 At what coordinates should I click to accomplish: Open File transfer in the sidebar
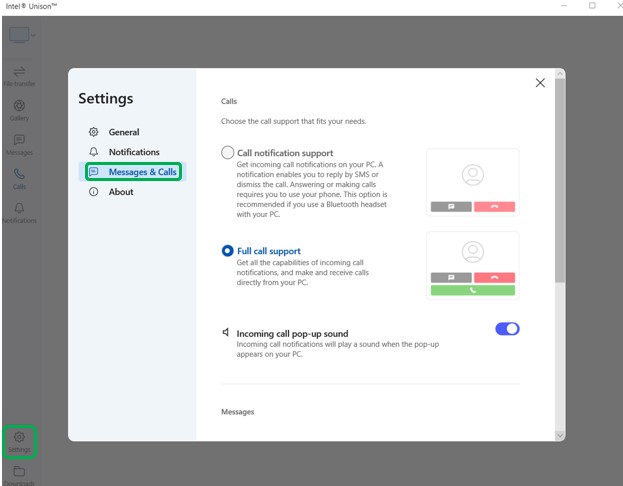tap(19, 74)
